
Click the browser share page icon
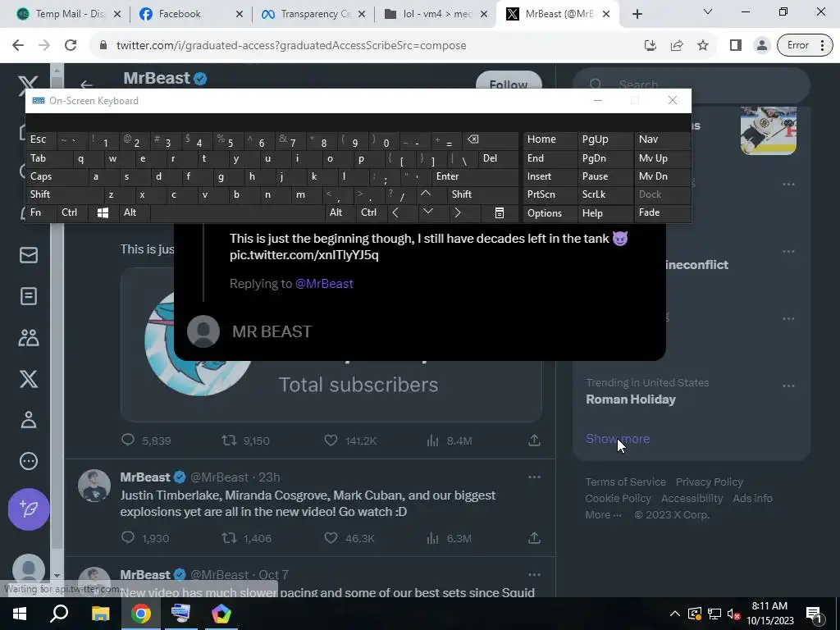tap(677, 46)
